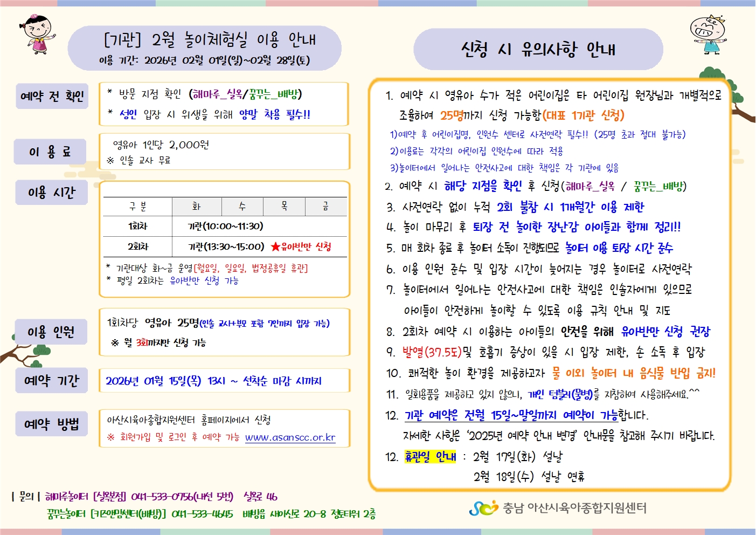Click the winking boy character illustration
This screenshot has height=535, width=756.
[x=708, y=35]
